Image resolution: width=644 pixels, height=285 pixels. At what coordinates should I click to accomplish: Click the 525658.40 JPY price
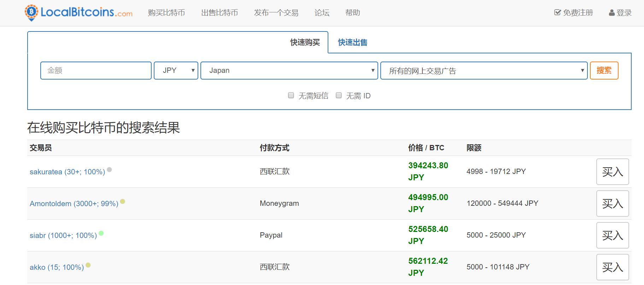tap(428, 235)
